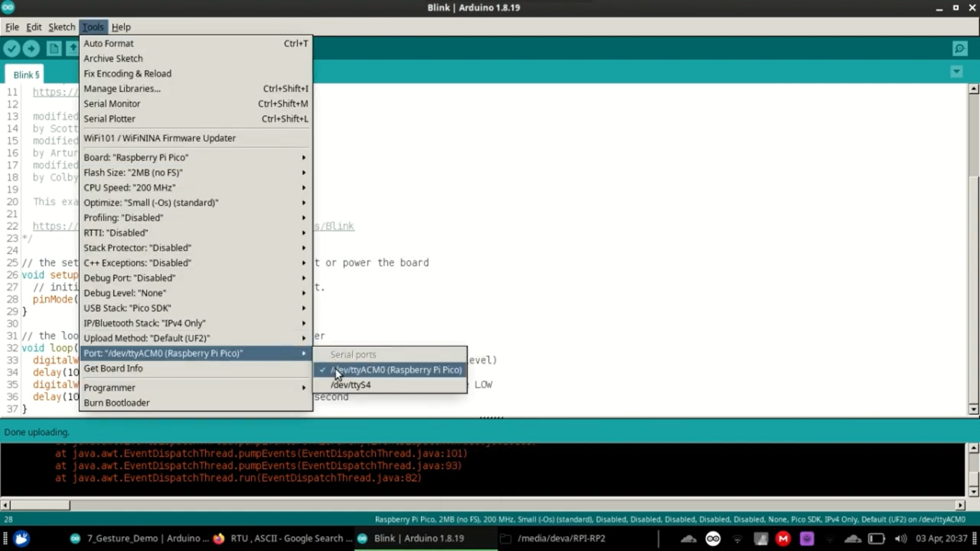Click editor vertical scrollbar up arrow

point(974,89)
